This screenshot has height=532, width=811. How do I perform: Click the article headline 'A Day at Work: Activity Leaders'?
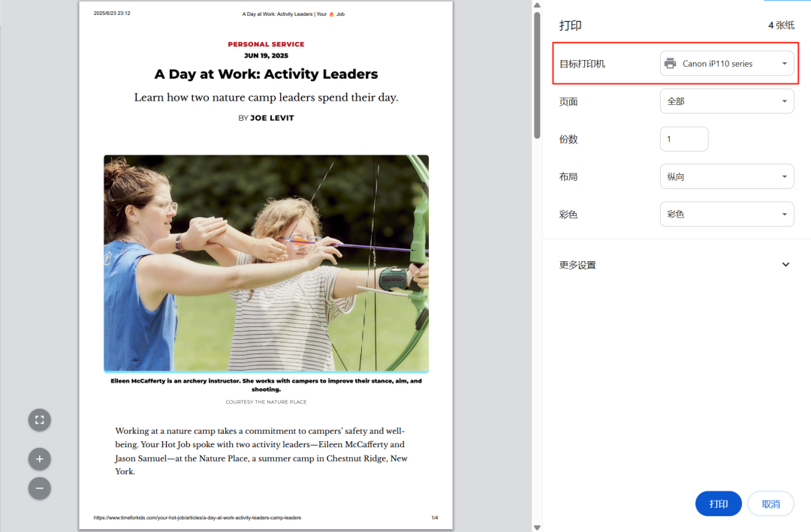coord(266,74)
